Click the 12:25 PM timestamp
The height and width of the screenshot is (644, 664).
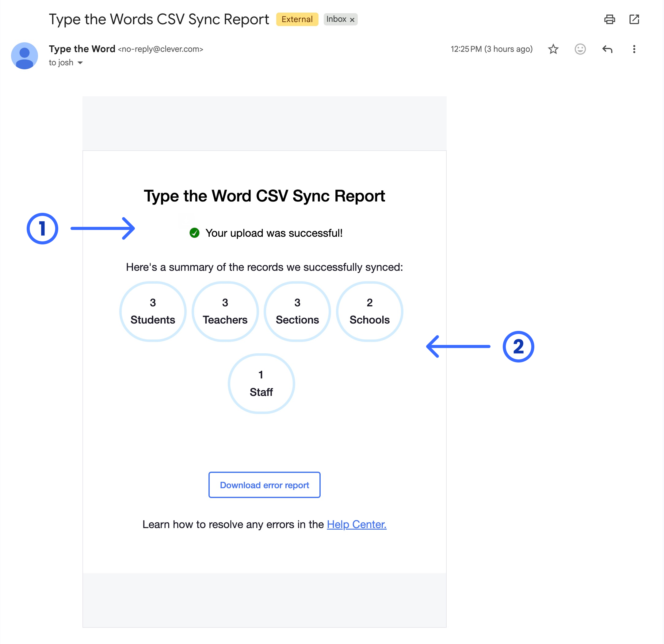[x=491, y=49]
